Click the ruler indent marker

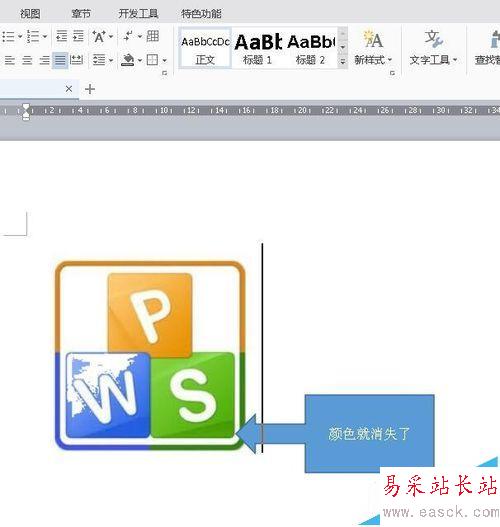click(26, 112)
